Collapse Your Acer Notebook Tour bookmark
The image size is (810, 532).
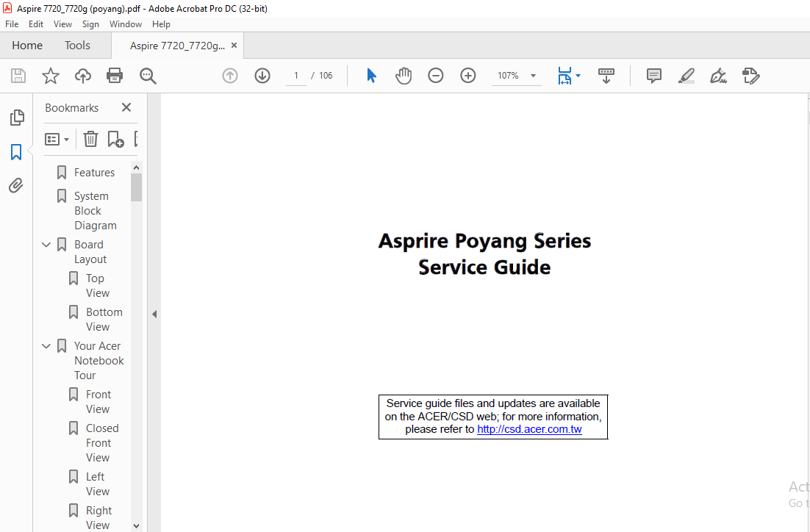[46, 346]
